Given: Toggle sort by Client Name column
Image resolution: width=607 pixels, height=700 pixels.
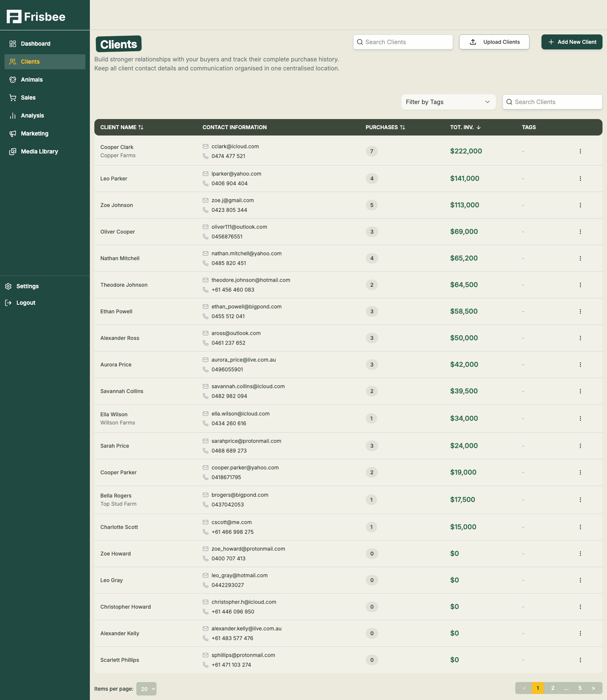Looking at the screenshot, I should tap(141, 127).
